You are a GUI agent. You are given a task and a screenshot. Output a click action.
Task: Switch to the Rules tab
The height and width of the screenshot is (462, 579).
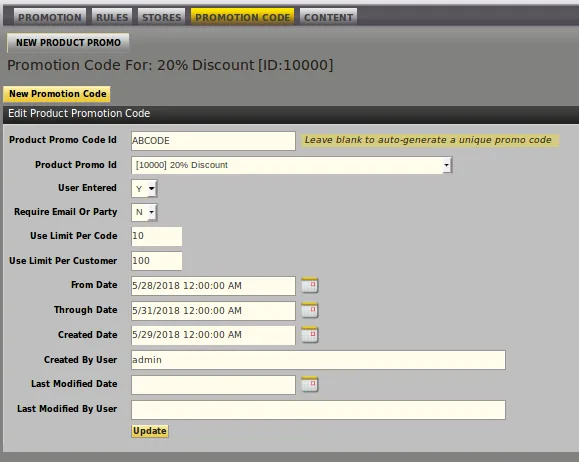[x=112, y=17]
